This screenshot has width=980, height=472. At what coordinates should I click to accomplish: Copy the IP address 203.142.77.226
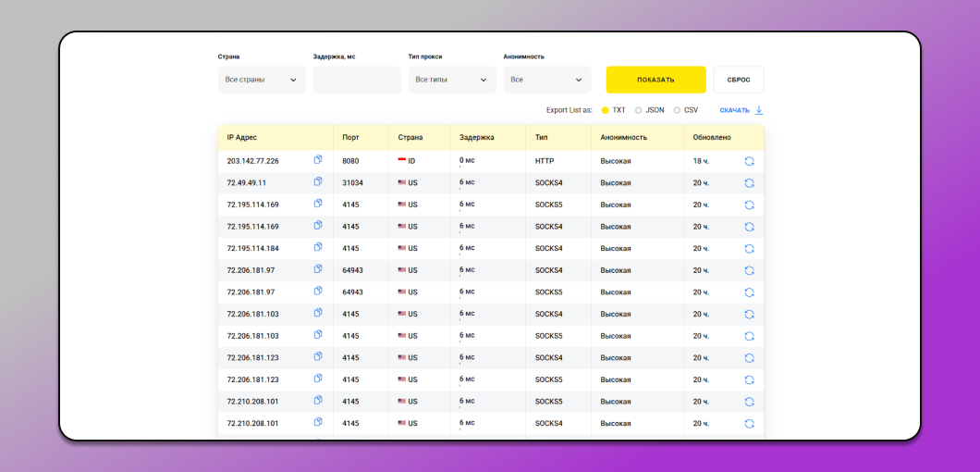point(318,160)
